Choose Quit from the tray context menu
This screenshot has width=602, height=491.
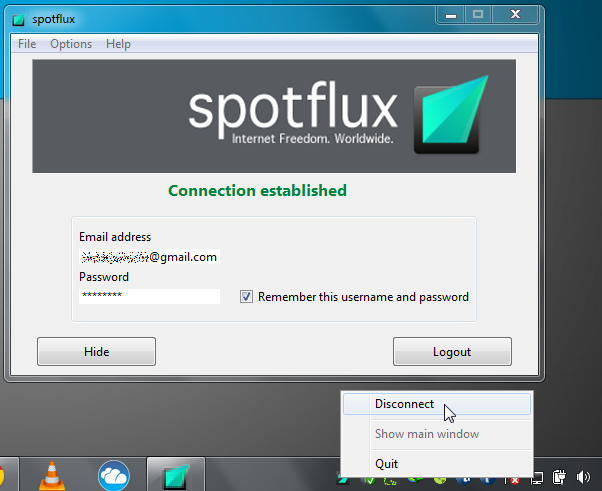[437, 464]
